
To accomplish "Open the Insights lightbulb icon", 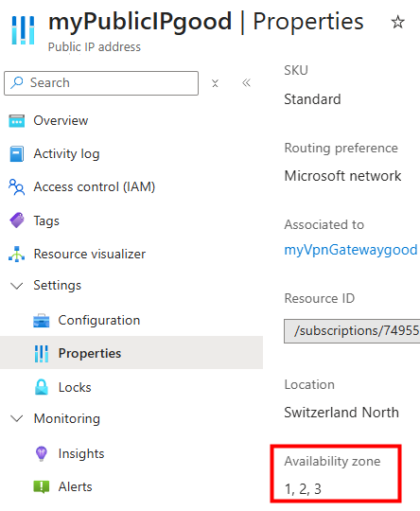I will [42, 453].
